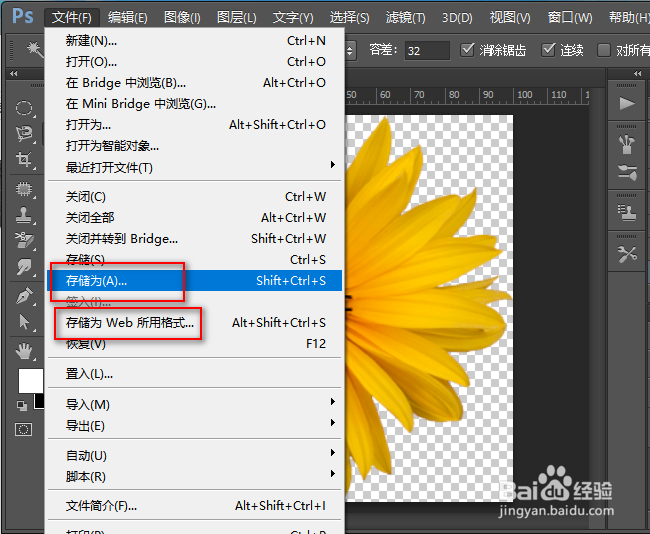Open the 3D menu

point(457,17)
